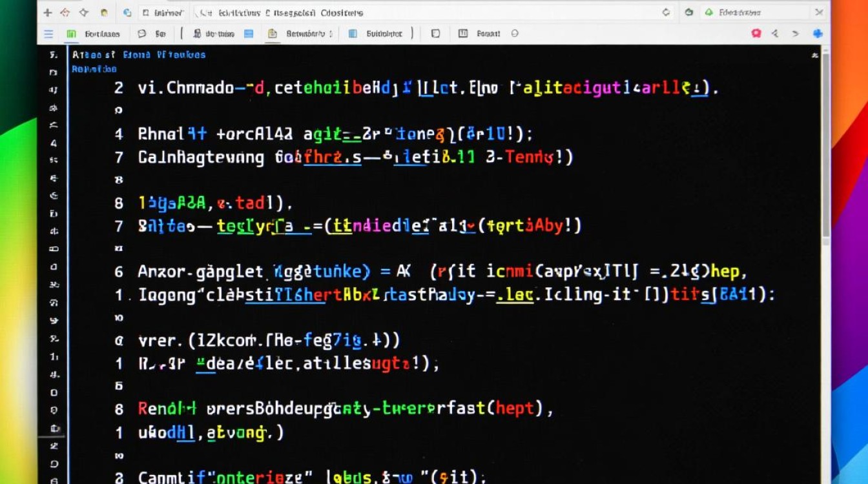Screen dimensions: 868x484
Task: Close the top-right panel with X
Action: click(x=820, y=12)
